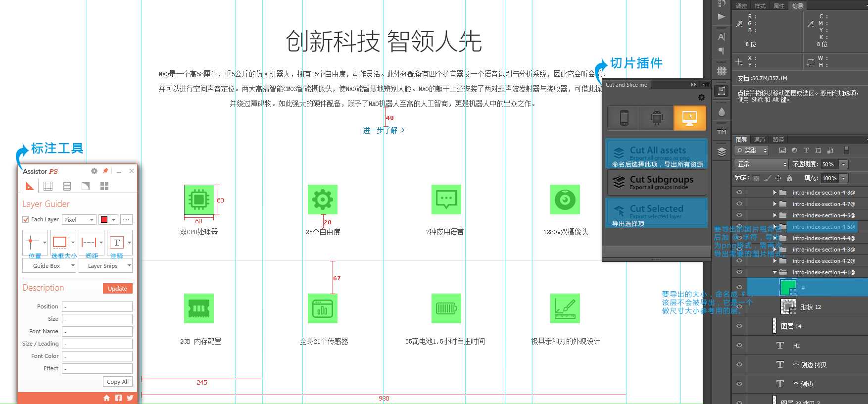
Task: Click the orange Update button
Action: click(x=117, y=288)
